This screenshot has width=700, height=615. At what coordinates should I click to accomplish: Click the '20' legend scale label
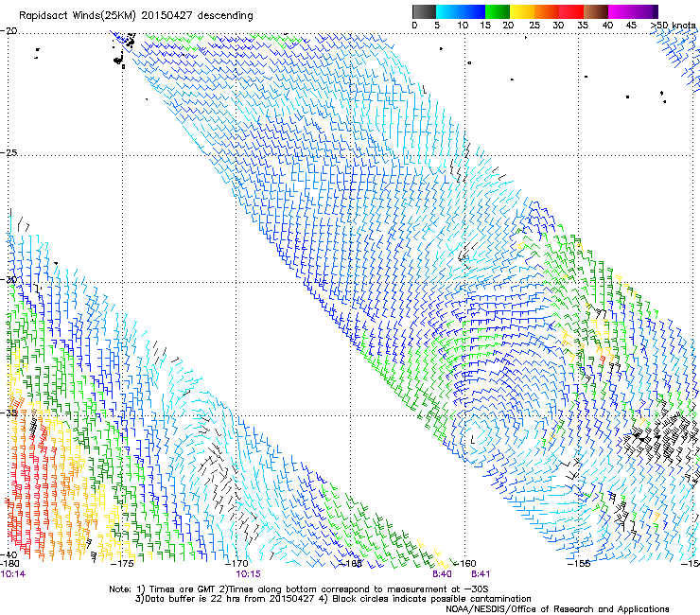(x=509, y=26)
